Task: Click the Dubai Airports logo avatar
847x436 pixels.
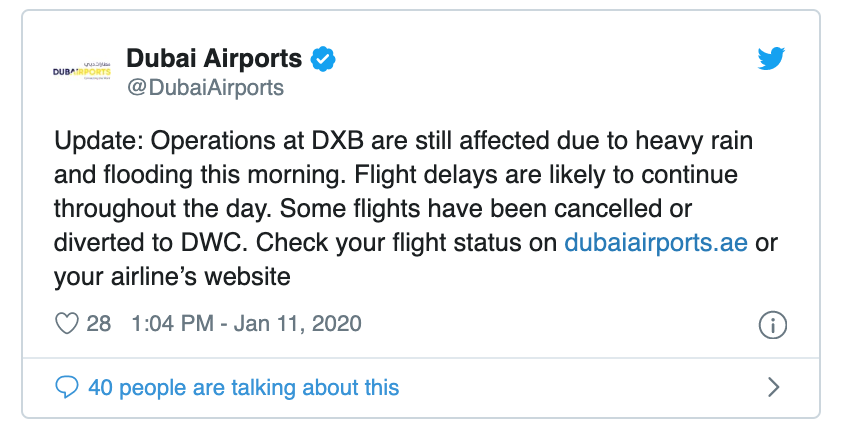Action: tap(83, 72)
